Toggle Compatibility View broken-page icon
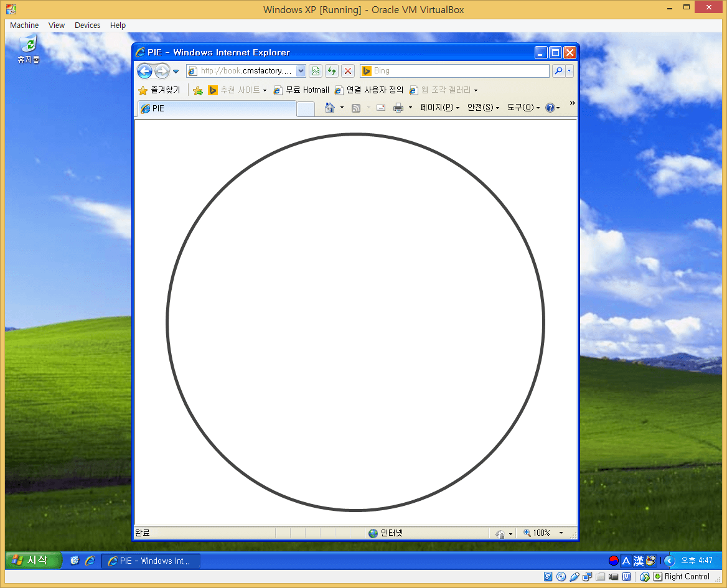This screenshot has height=588, width=727. pyautogui.click(x=316, y=71)
